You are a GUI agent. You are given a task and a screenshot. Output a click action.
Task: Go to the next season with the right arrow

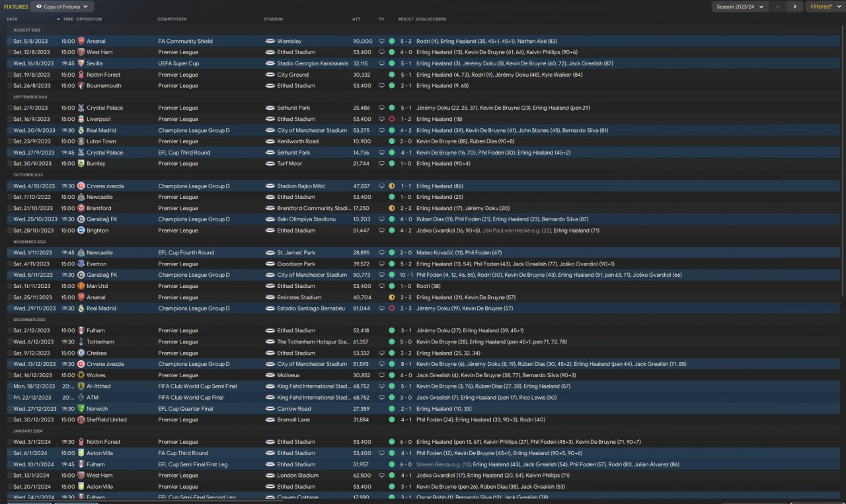pos(794,7)
